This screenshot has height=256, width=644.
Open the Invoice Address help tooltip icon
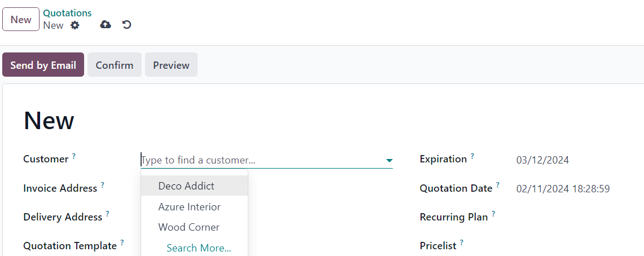[102, 185]
